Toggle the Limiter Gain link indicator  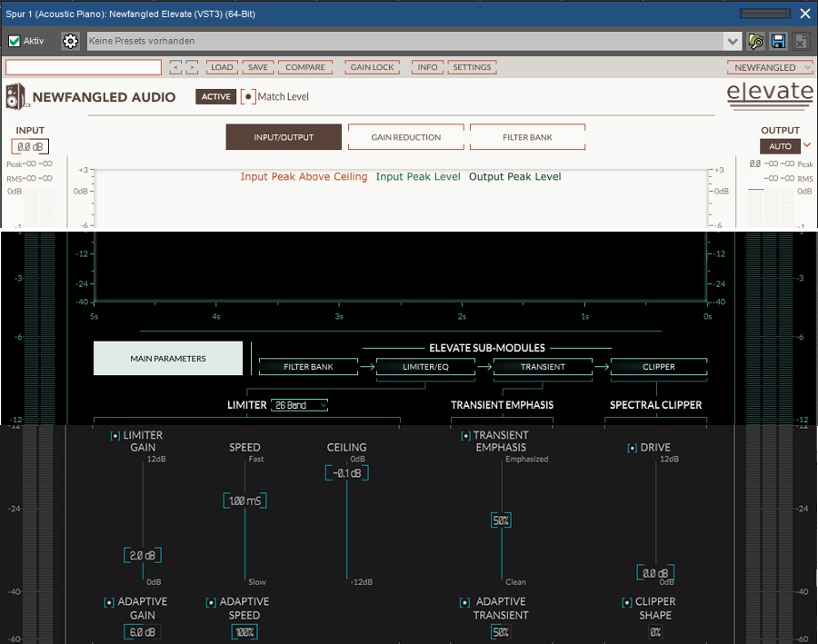115,435
